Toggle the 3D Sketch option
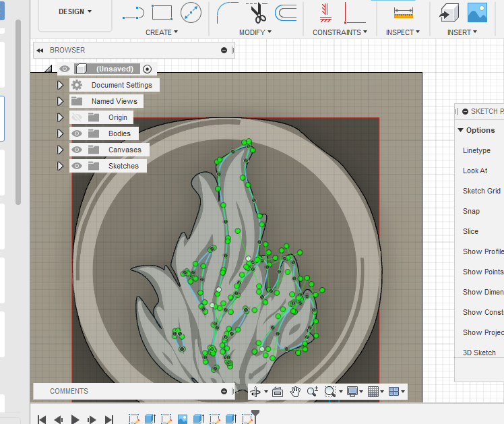This screenshot has width=504, height=424. point(479,353)
